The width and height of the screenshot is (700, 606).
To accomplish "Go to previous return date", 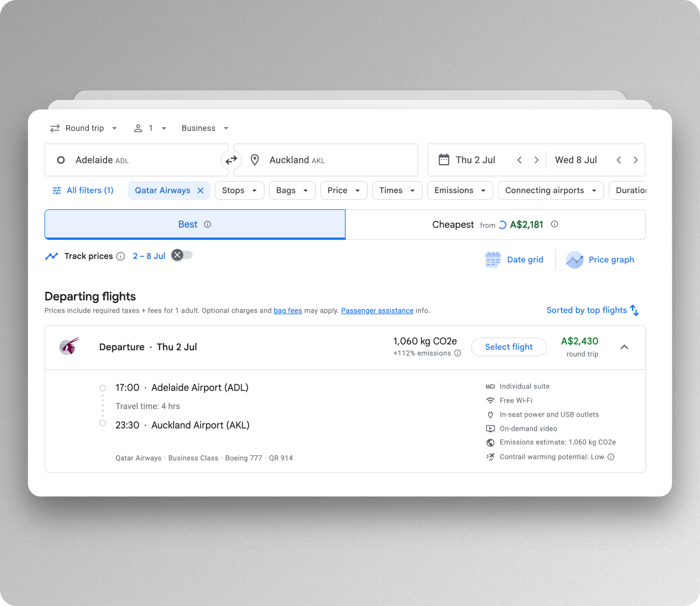I will point(619,160).
